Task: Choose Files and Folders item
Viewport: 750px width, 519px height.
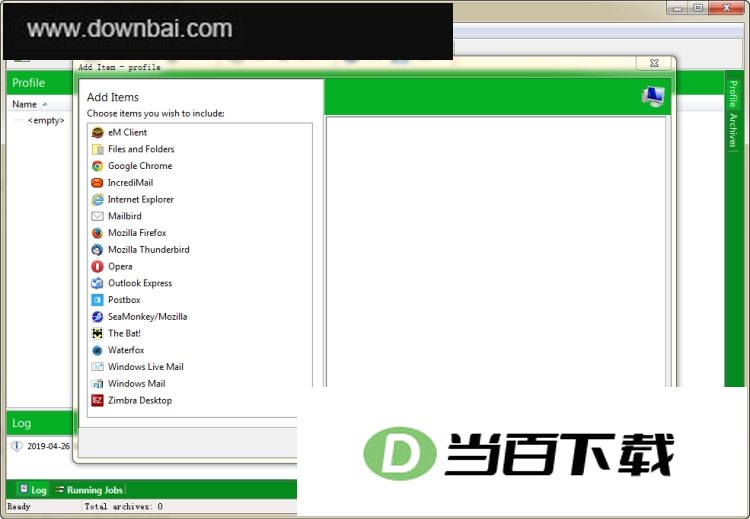Action: pyautogui.click(x=200, y=149)
